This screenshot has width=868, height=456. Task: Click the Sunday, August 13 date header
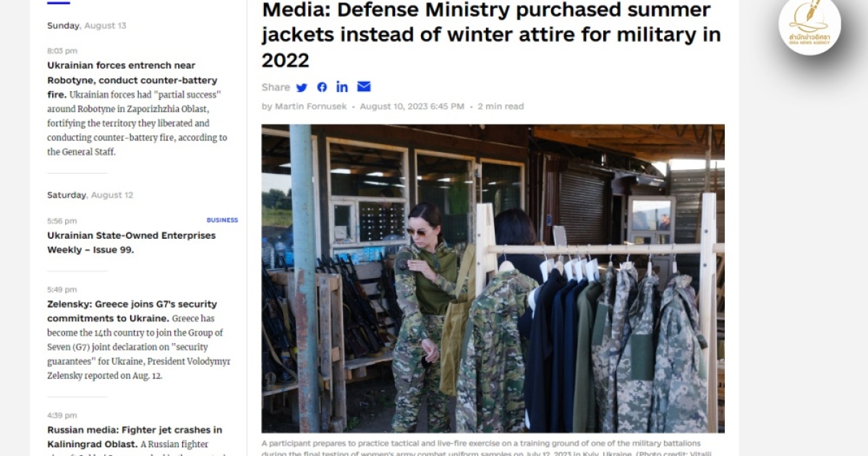87,25
